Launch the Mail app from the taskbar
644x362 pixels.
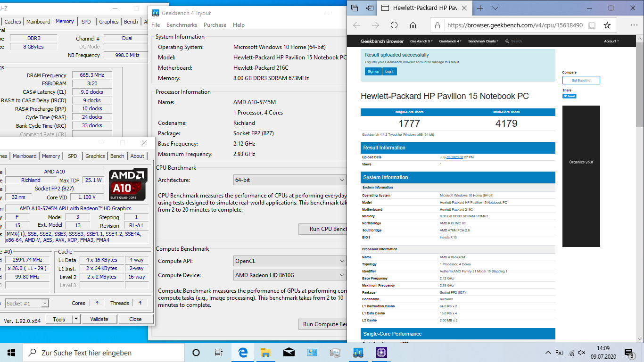click(289, 353)
